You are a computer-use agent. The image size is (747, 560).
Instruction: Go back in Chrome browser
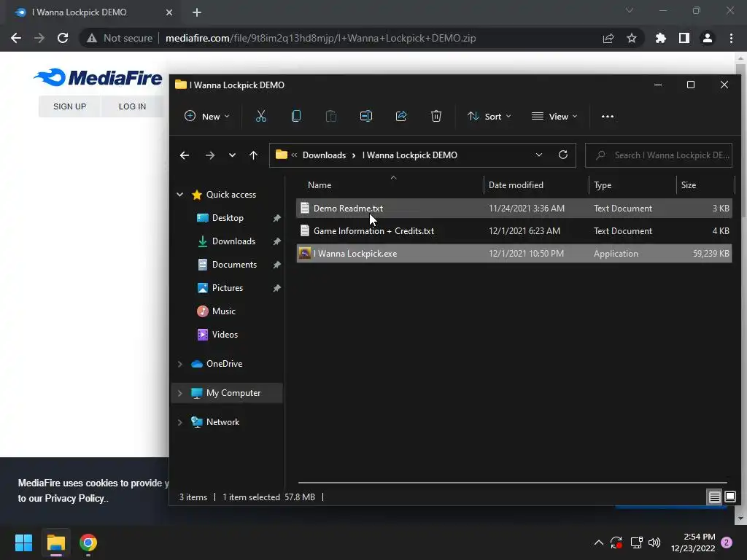(16, 38)
